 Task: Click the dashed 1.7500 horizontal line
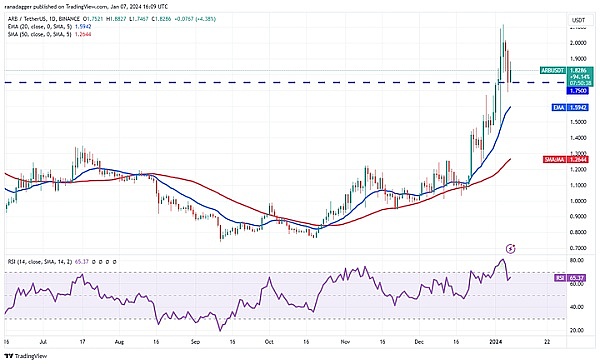point(285,82)
